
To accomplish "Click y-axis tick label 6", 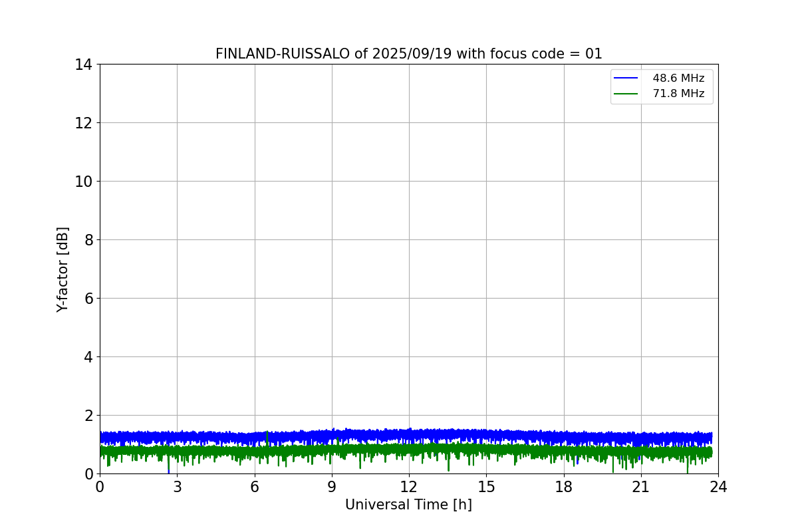I will pos(88,299).
